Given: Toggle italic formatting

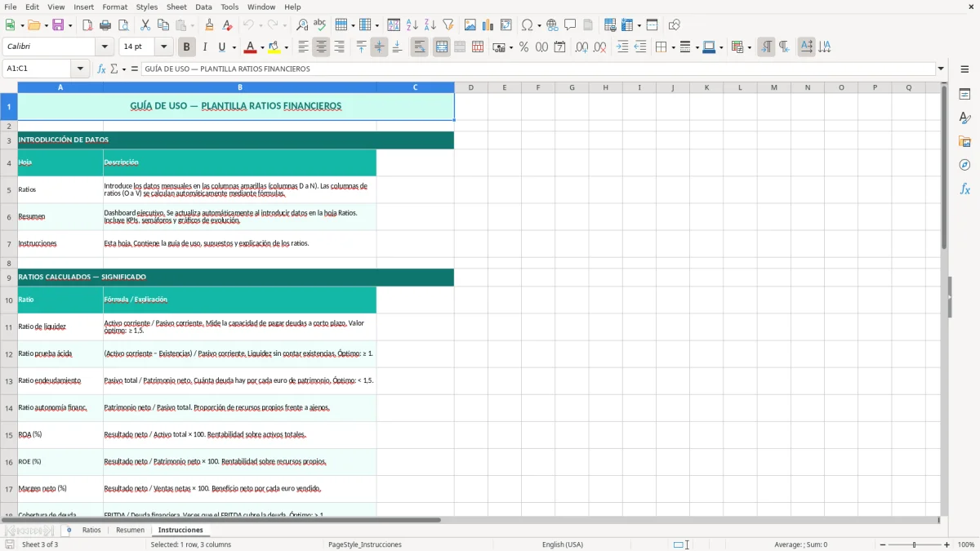Looking at the screenshot, I should (205, 47).
